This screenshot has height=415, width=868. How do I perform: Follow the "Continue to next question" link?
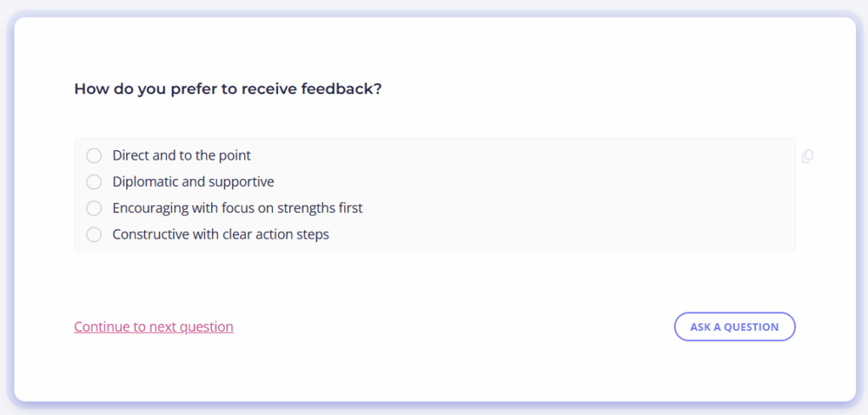(x=154, y=327)
